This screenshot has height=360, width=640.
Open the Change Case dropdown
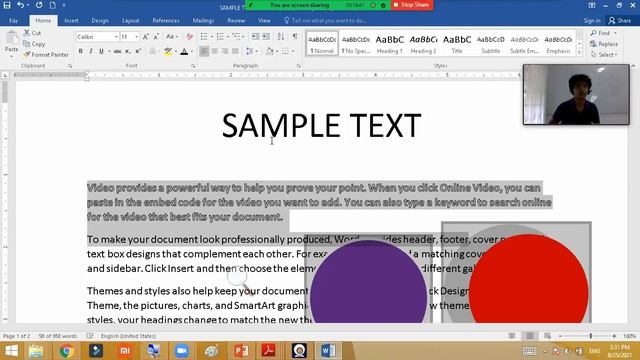(172, 37)
